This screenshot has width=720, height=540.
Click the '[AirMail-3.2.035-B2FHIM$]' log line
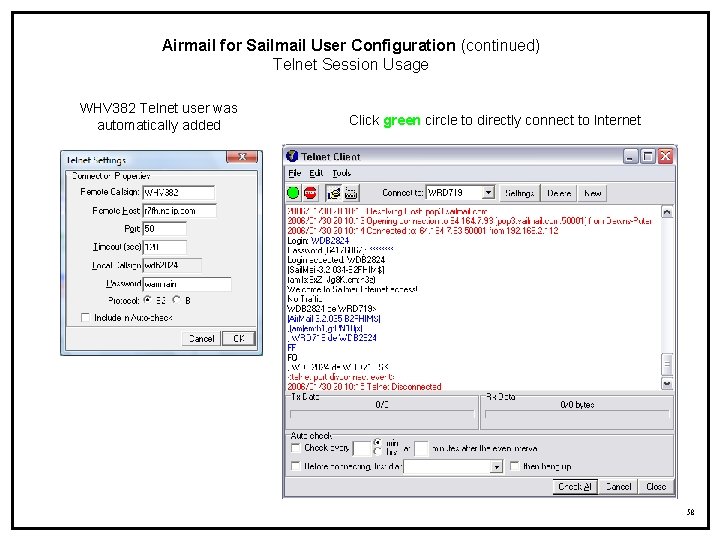pos(334,318)
